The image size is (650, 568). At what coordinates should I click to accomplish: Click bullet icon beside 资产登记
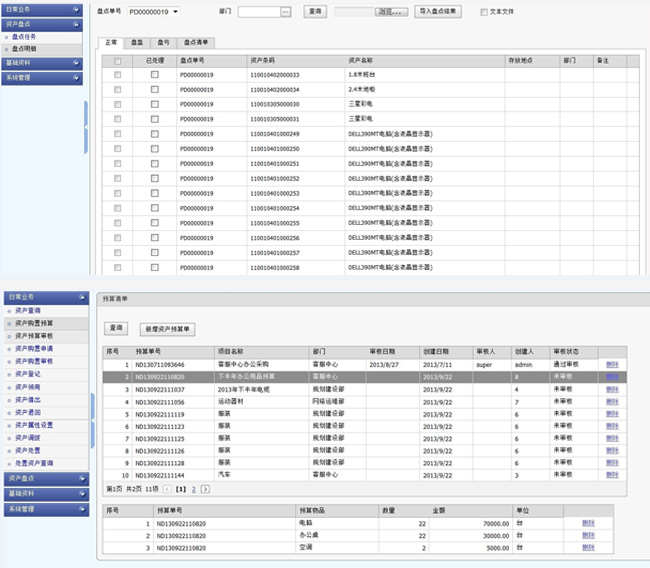point(9,373)
